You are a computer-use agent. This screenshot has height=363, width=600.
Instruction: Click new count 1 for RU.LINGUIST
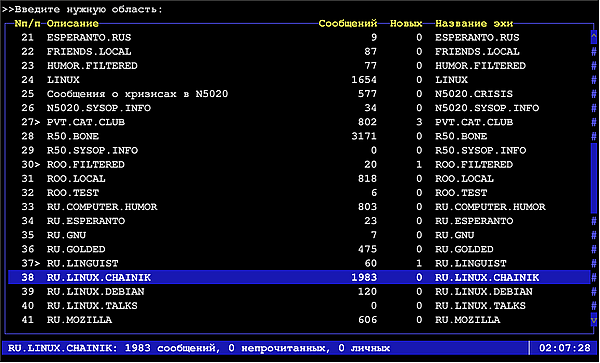(x=419, y=264)
